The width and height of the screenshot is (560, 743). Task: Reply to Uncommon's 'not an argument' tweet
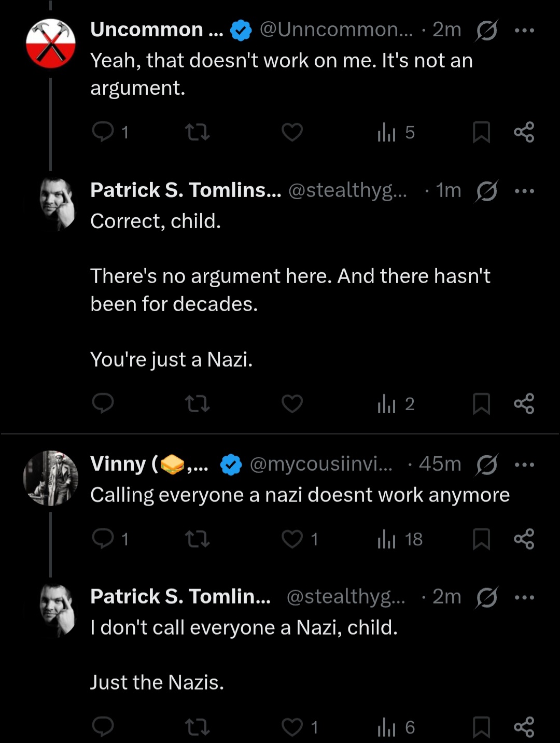(110, 132)
